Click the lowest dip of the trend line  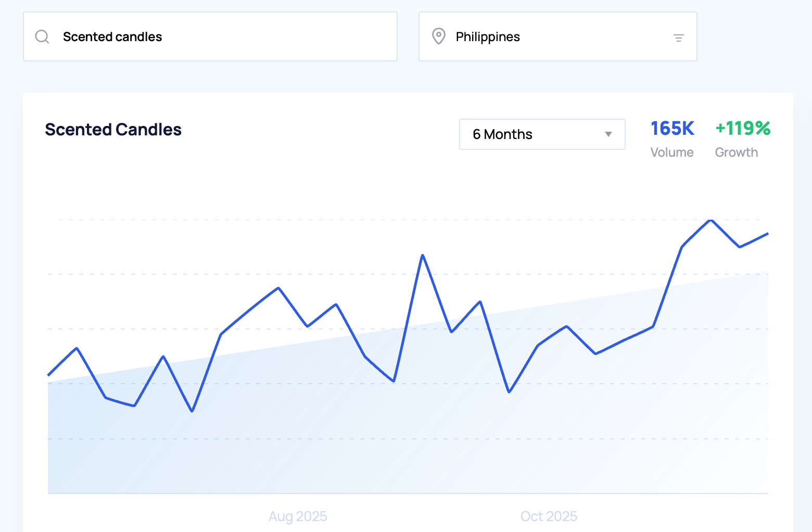(x=192, y=411)
